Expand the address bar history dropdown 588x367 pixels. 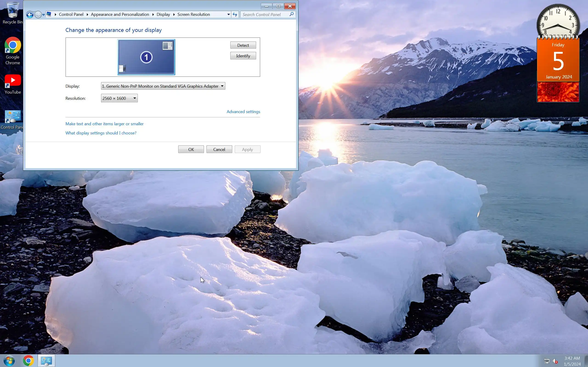click(228, 14)
